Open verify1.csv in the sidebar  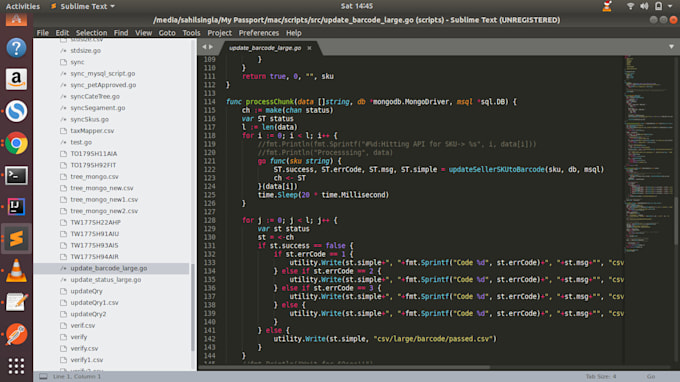(87, 360)
